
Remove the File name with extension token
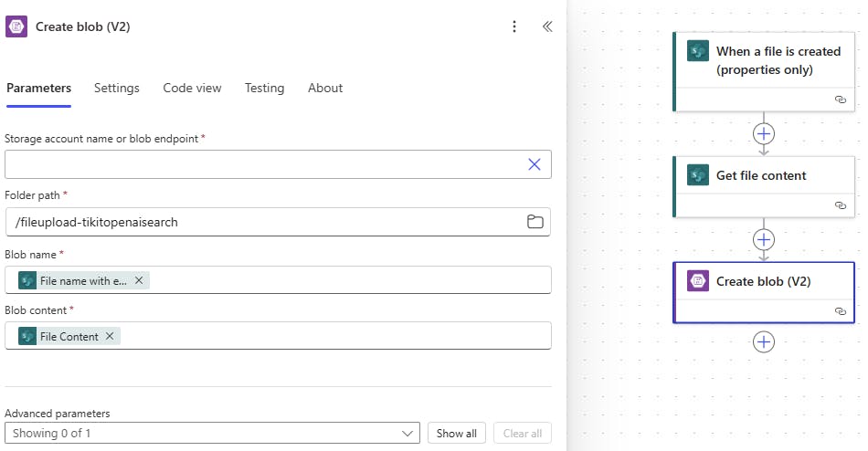(139, 280)
